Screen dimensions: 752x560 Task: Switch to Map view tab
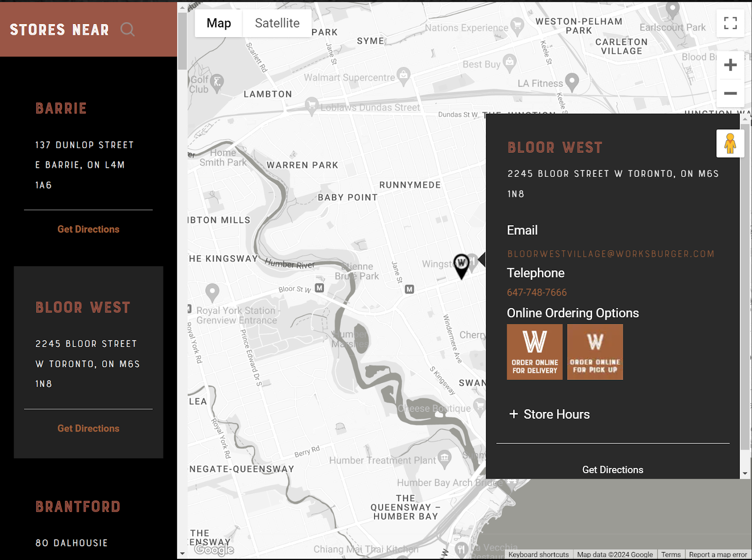pos(219,23)
